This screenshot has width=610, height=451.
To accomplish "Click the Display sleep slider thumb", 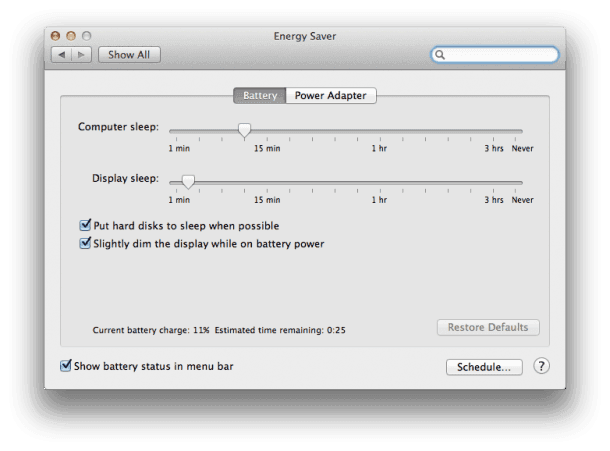I will [188, 182].
